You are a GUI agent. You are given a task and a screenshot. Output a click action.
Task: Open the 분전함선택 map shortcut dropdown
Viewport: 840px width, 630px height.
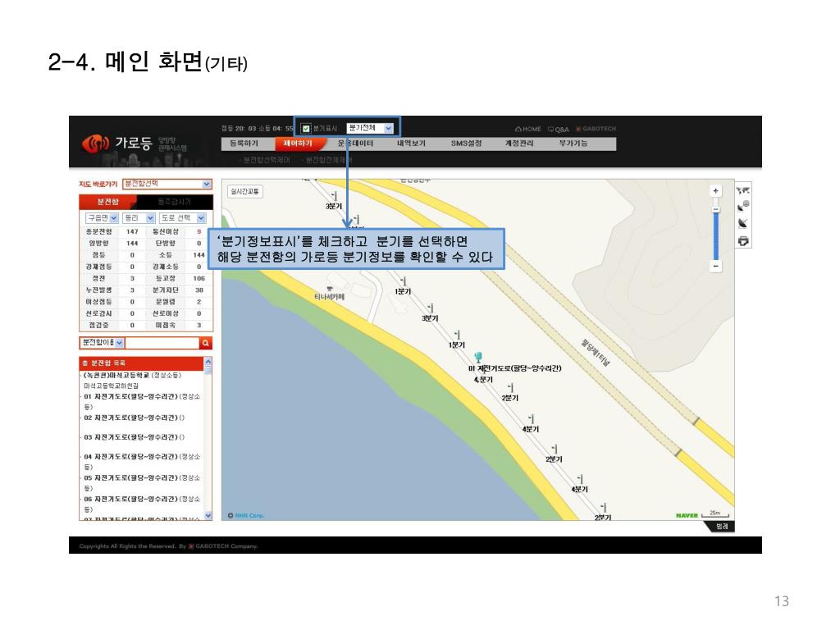pyautogui.click(x=167, y=184)
